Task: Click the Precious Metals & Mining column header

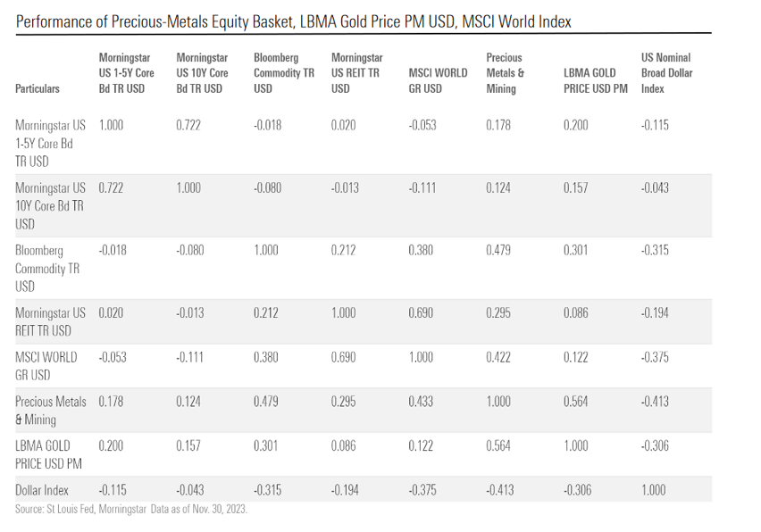Action: 506,73
